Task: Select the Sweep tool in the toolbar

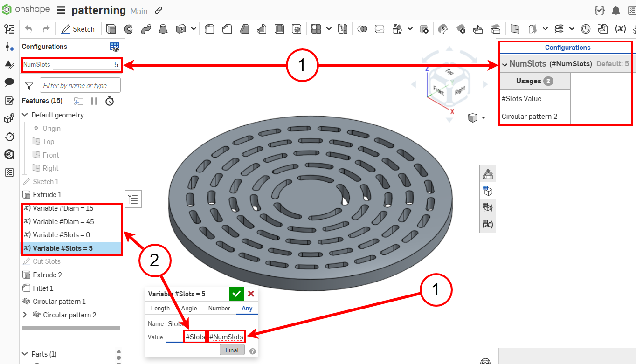Action: (x=146, y=29)
